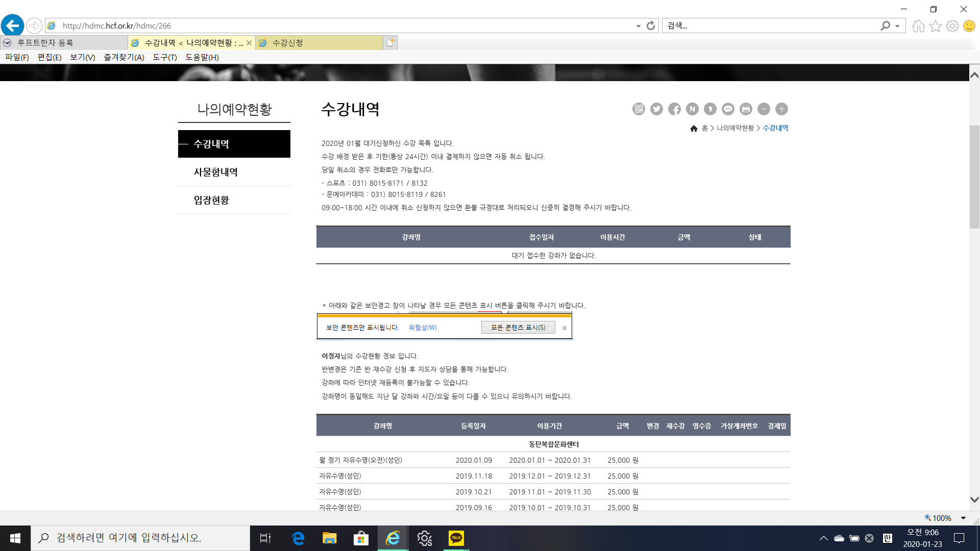Share page via Facebook icon
This screenshot has width=980, height=551.
pyautogui.click(x=674, y=109)
